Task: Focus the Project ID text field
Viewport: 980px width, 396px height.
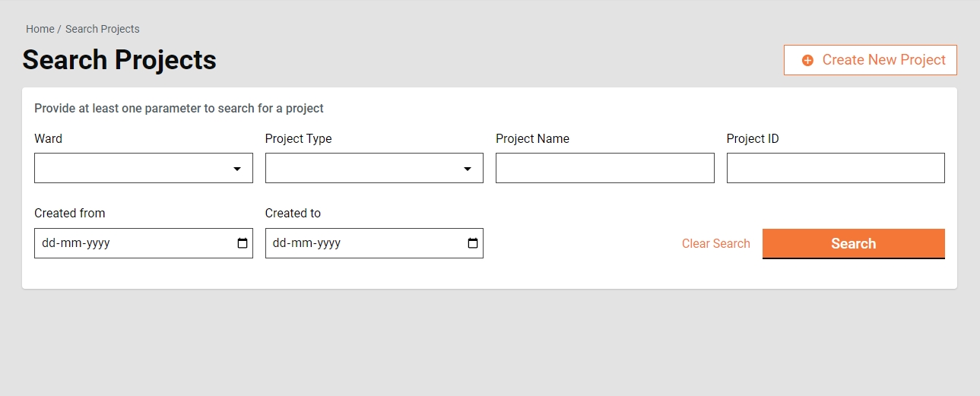Action: [836, 168]
